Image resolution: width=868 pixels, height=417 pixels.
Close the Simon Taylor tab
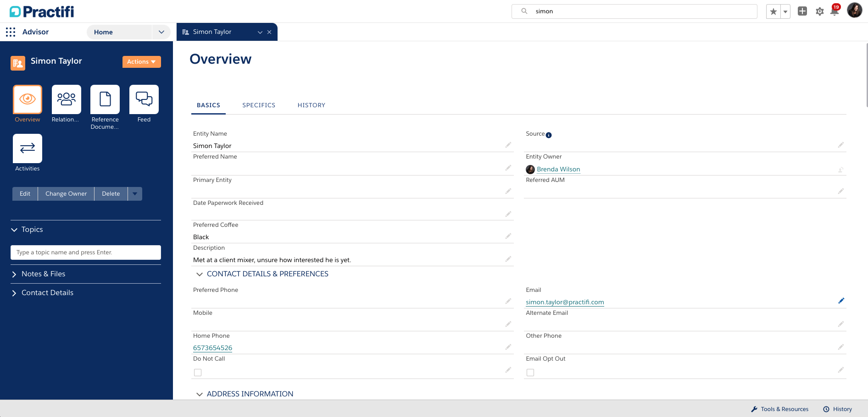point(269,32)
